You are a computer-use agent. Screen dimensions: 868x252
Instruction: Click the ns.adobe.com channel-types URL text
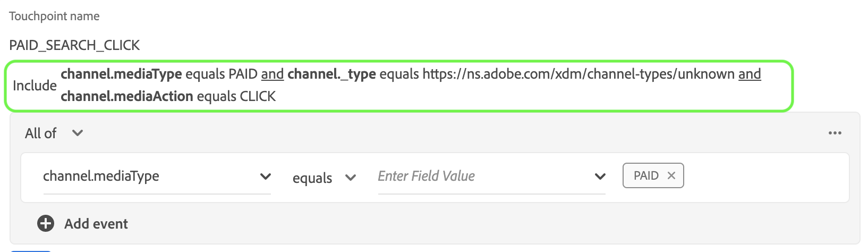(578, 74)
